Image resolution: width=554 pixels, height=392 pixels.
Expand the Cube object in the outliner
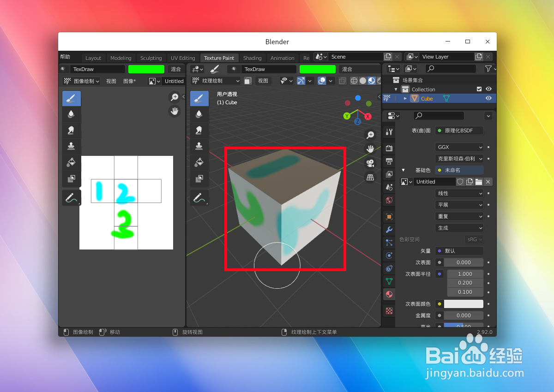coord(405,98)
